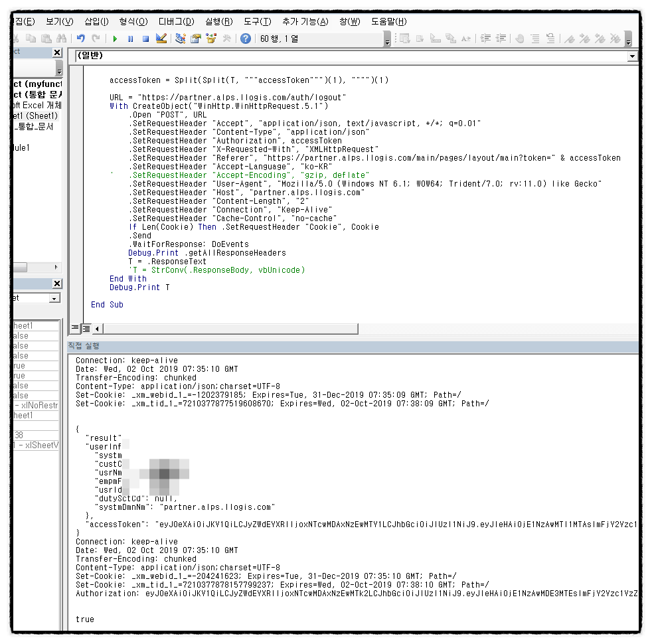Toggle breakpoint hand icon in Edit toolbar

pyautogui.click(x=520, y=39)
